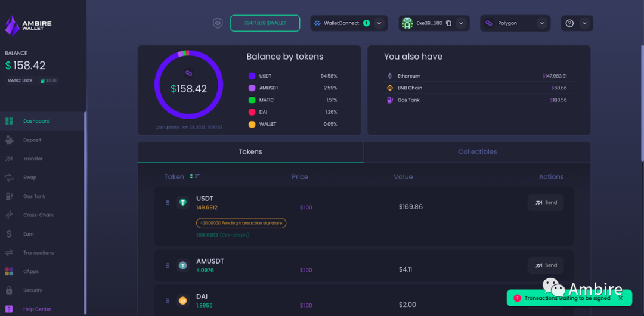644x316 pixels.
Task: Click the account pixel avatar
Action: coord(407,23)
